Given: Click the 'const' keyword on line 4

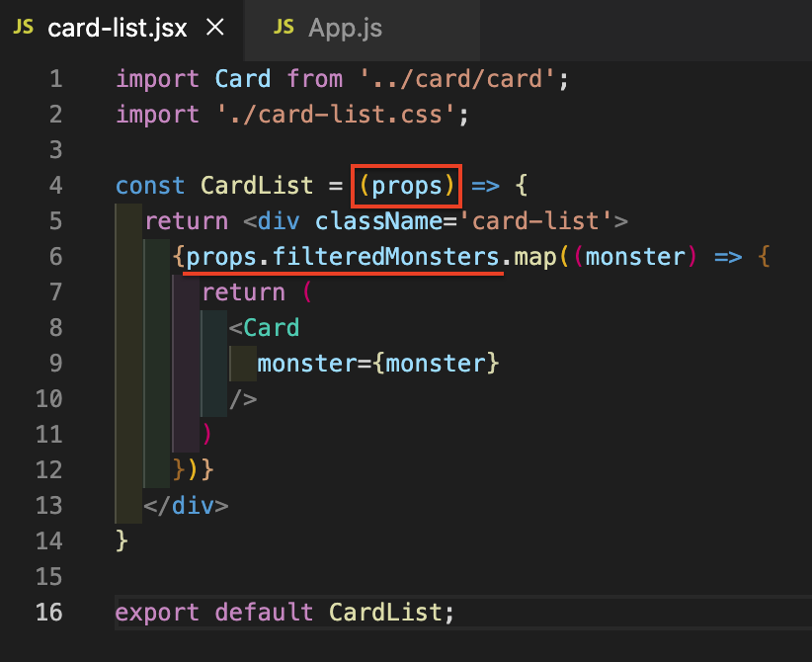Looking at the screenshot, I should pos(150,186).
